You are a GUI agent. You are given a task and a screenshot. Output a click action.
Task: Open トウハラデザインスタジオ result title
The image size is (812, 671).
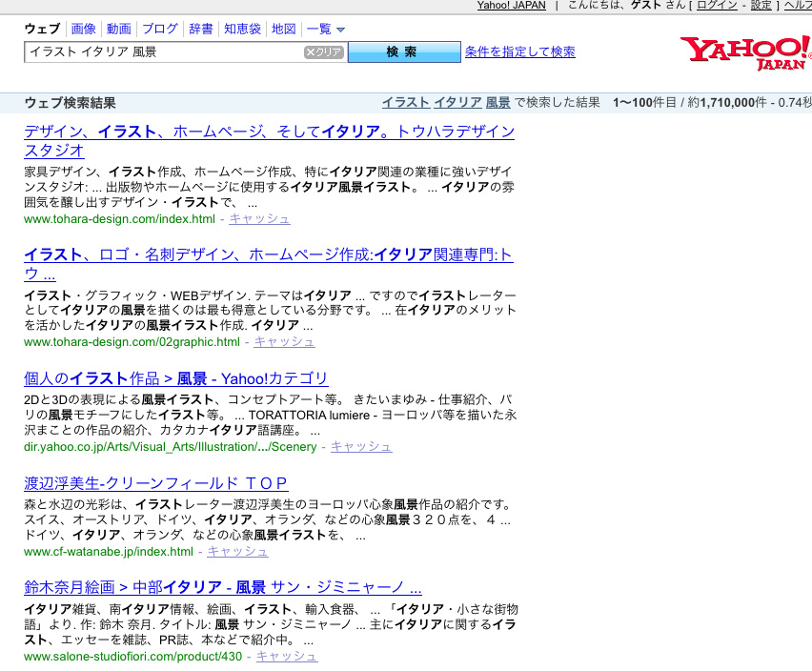[269, 141]
